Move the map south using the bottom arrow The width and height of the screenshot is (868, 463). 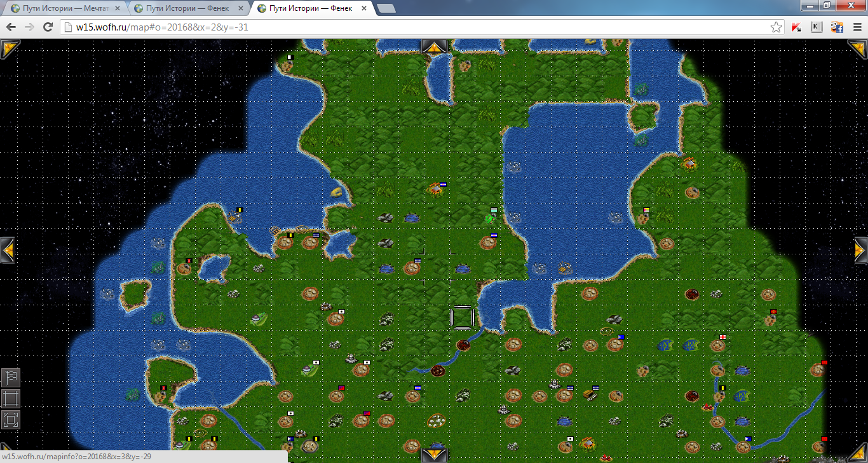tap(434, 455)
